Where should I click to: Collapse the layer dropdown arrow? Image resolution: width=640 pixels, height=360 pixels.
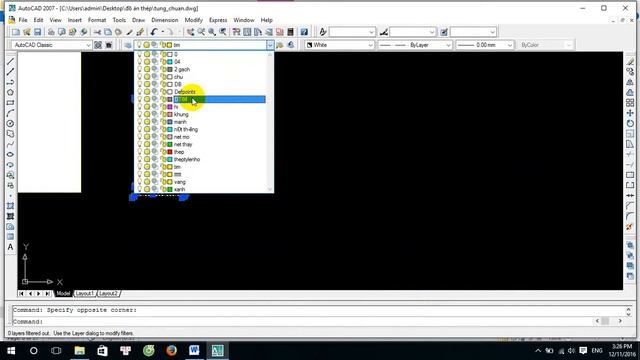click(270, 45)
